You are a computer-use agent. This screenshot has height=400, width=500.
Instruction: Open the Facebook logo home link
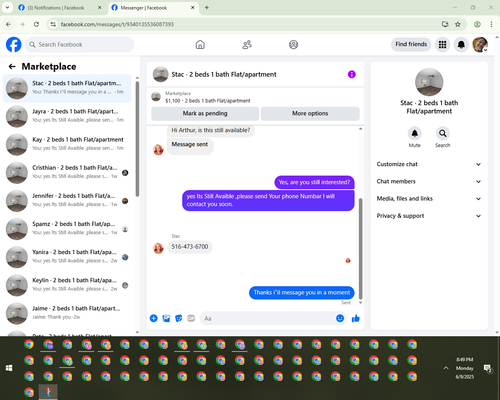point(14,45)
